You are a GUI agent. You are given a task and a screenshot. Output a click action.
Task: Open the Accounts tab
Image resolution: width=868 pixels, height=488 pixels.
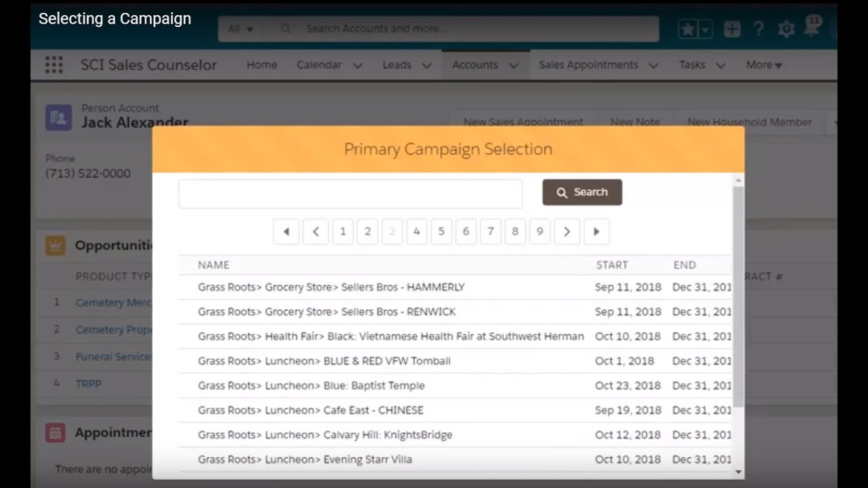tap(475, 65)
